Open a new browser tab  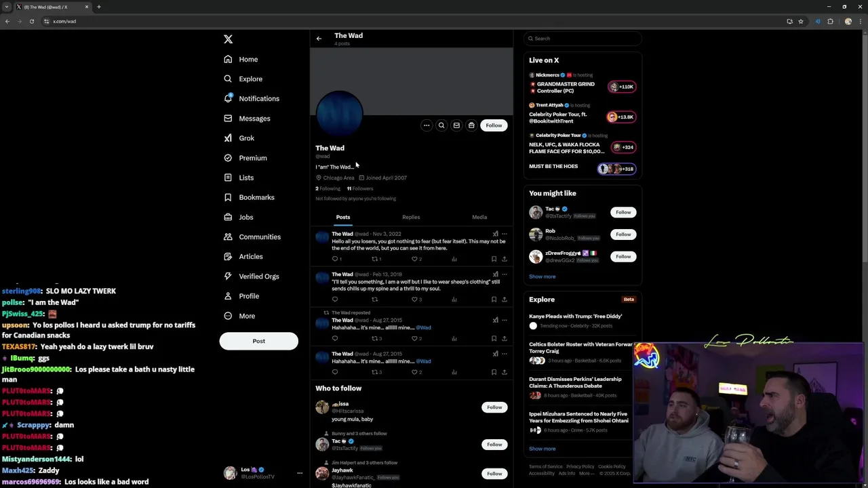click(x=99, y=7)
